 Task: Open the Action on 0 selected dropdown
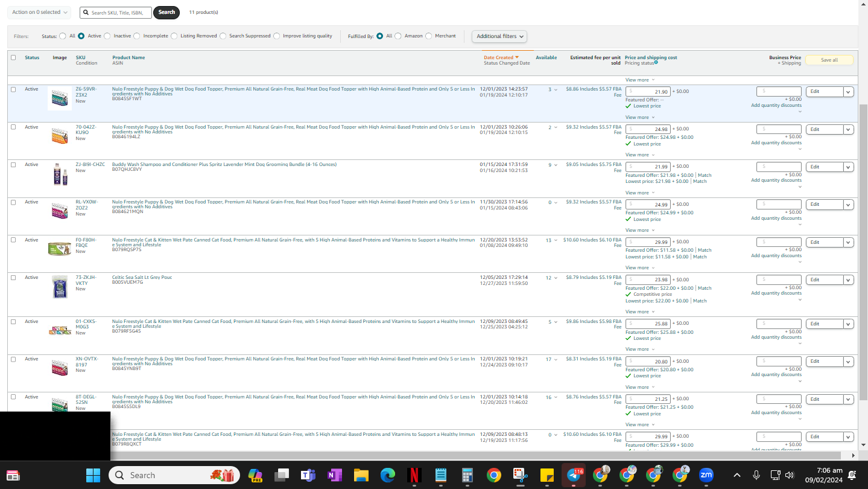tap(39, 12)
